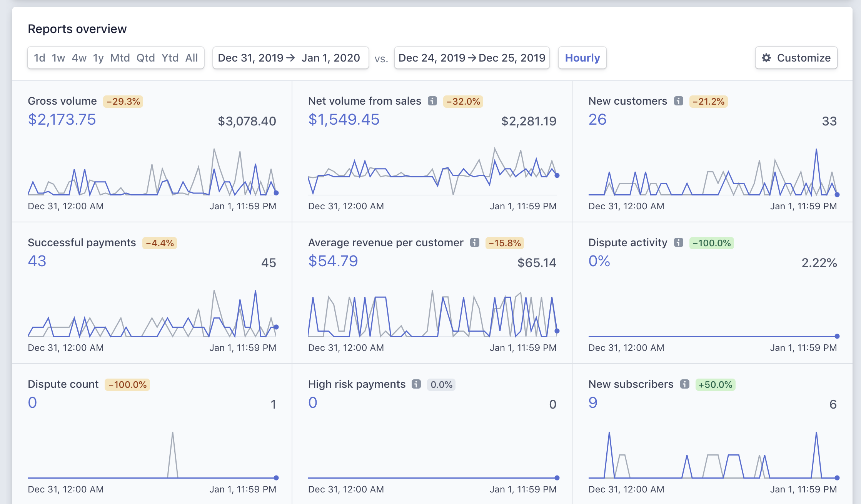This screenshot has width=861, height=504.
Task: Click info icon next to New subscribers
Action: 684,384
